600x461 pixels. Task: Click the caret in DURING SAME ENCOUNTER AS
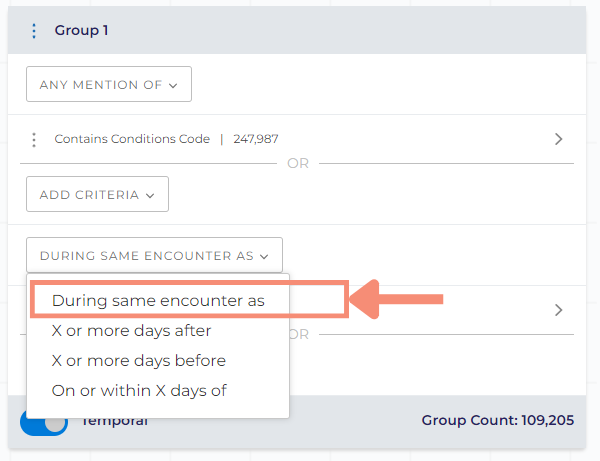pos(264,256)
